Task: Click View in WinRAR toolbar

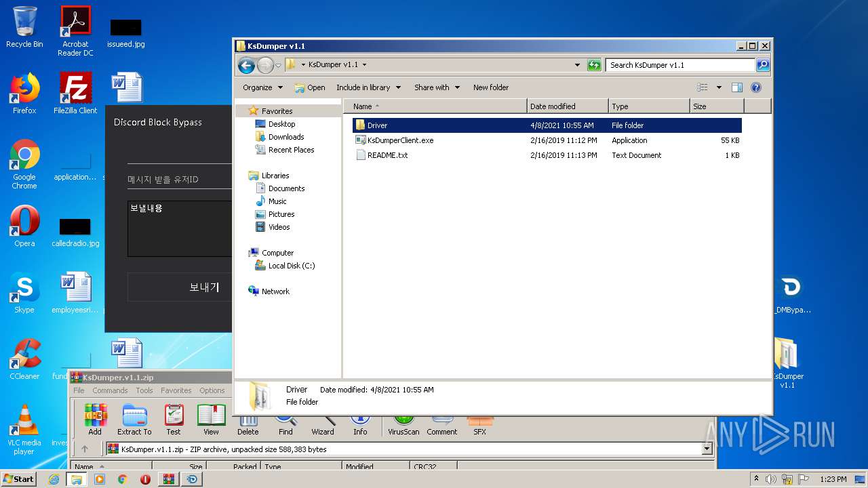Action: pyautogui.click(x=212, y=420)
